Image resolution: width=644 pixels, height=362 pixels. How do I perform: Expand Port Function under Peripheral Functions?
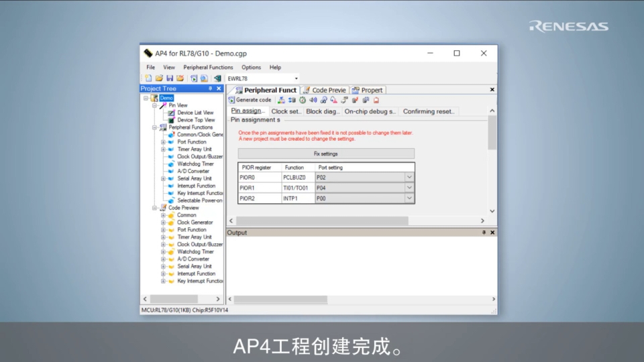(x=163, y=142)
